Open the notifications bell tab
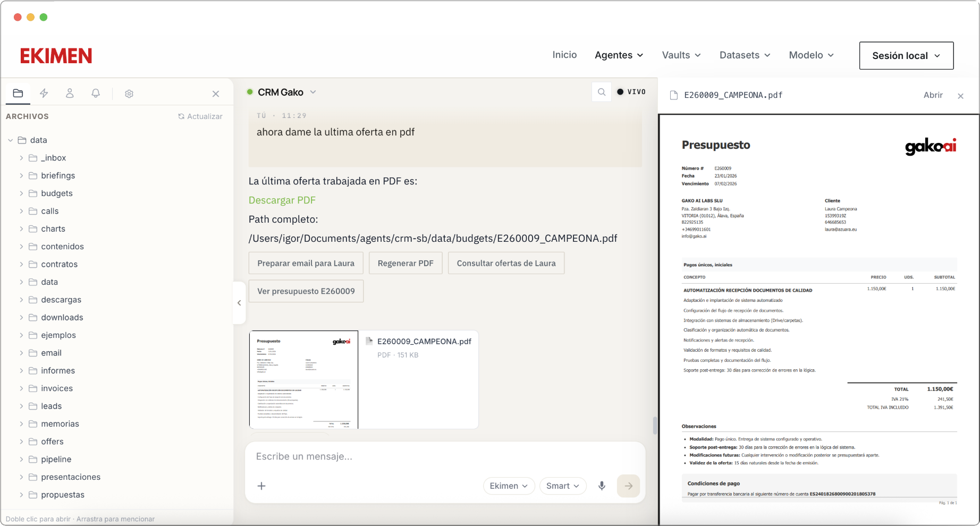980x526 pixels. 96,94
